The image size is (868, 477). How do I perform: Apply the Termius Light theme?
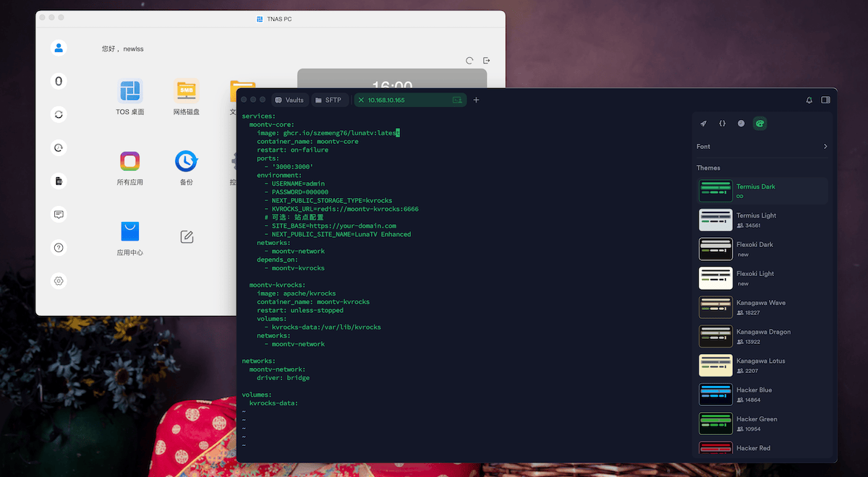click(x=757, y=220)
